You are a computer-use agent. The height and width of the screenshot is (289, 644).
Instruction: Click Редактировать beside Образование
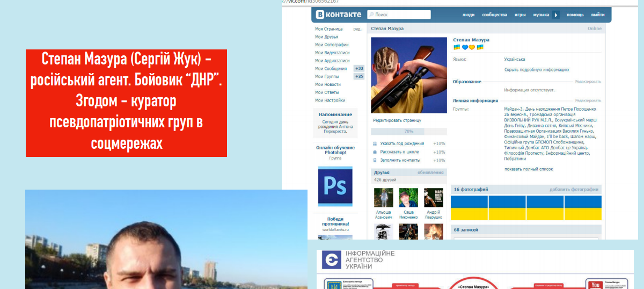click(588, 82)
